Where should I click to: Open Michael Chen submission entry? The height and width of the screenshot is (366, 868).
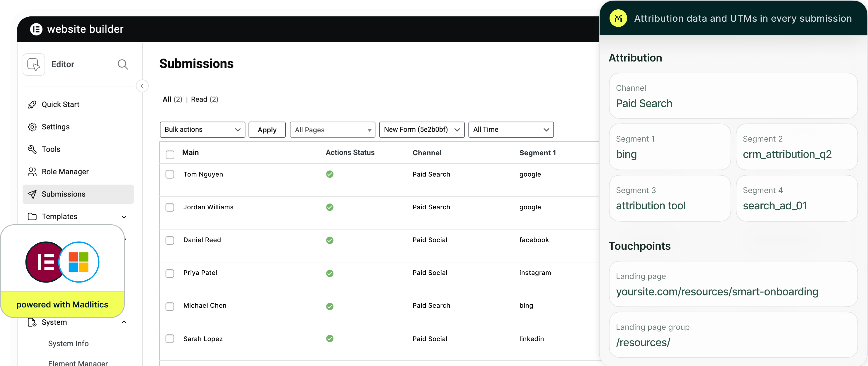205,305
